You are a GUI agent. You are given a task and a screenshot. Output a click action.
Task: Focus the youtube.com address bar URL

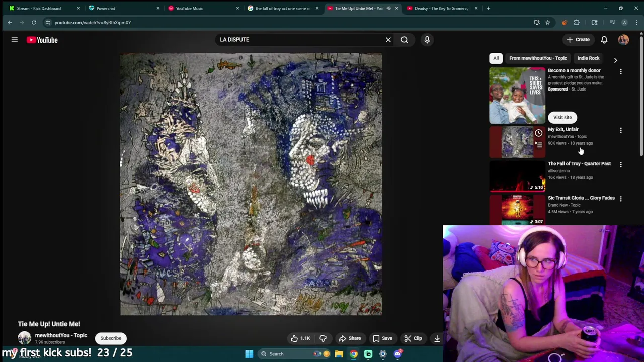[93, 22]
